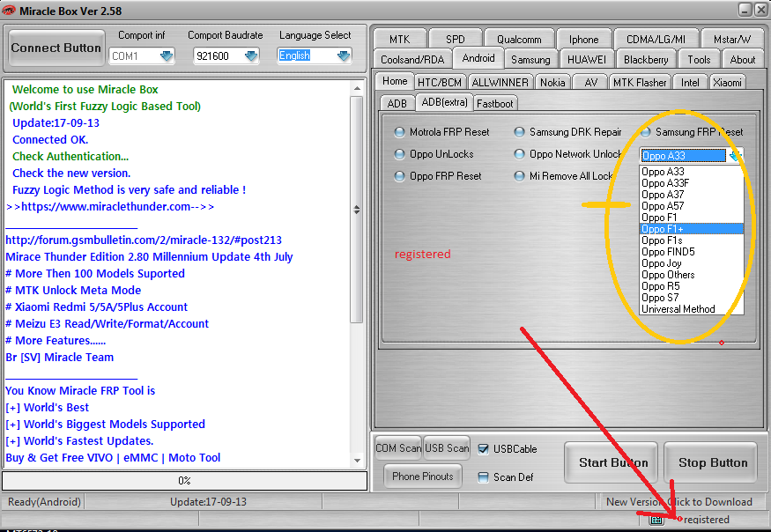Choose Oppo Others from the model list
This screenshot has width=771, height=532.
(692, 275)
